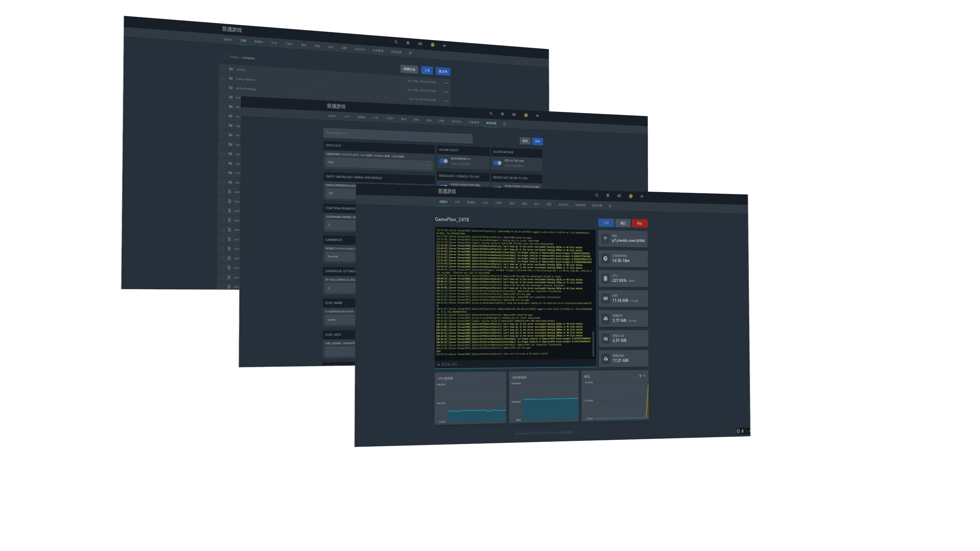Image resolution: width=980 pixels, height=551 pixels.
Task: Click layers icon in file manager header
Action: coord(408,43)
